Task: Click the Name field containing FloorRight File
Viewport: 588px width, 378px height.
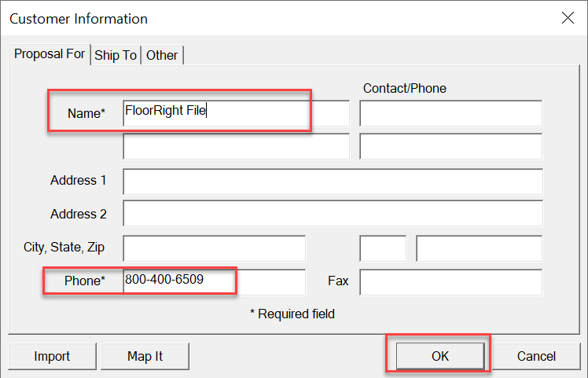Action: (x=237, y=113)
